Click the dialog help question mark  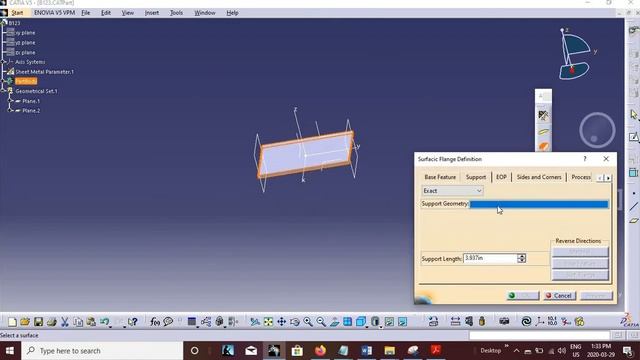(585, 159)
